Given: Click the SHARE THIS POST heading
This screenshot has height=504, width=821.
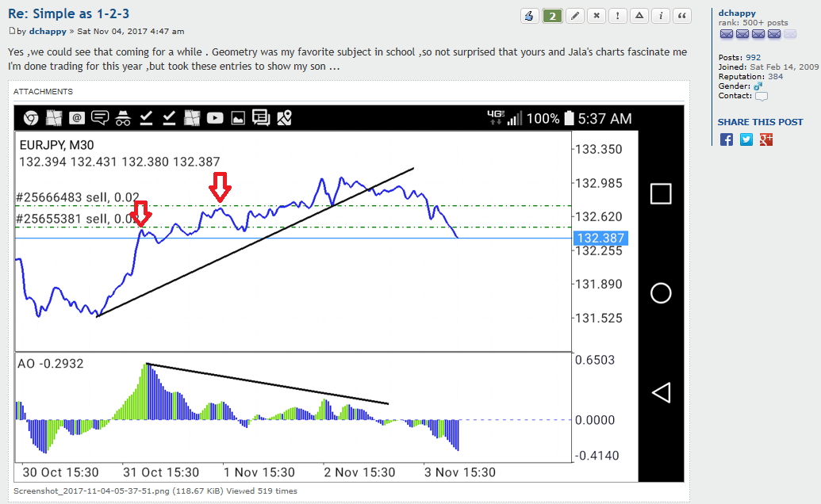Looking at the screenshot, I should [760, 122].
